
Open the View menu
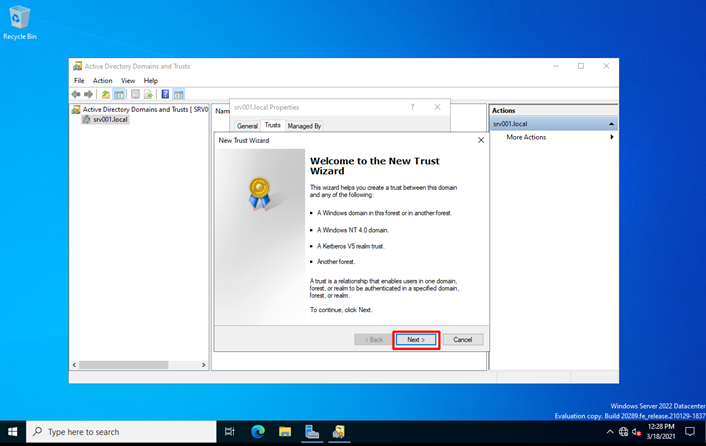coord(128,81)
